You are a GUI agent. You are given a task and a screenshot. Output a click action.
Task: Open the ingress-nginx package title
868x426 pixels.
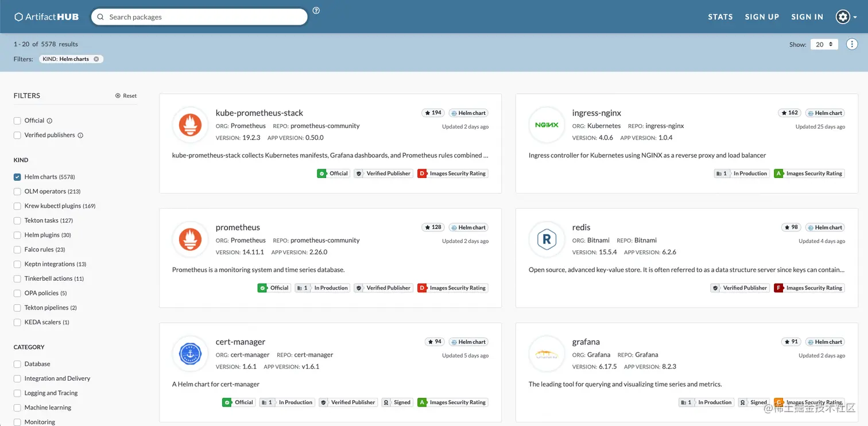point(596,113)
